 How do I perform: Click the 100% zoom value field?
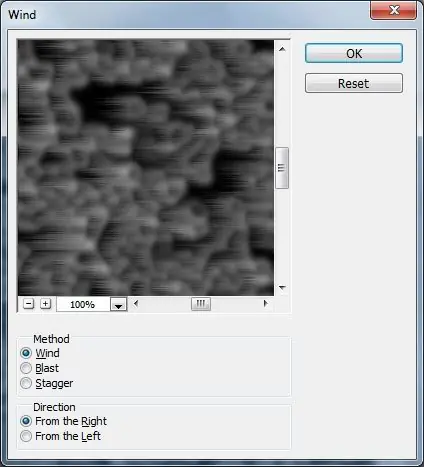83,304
